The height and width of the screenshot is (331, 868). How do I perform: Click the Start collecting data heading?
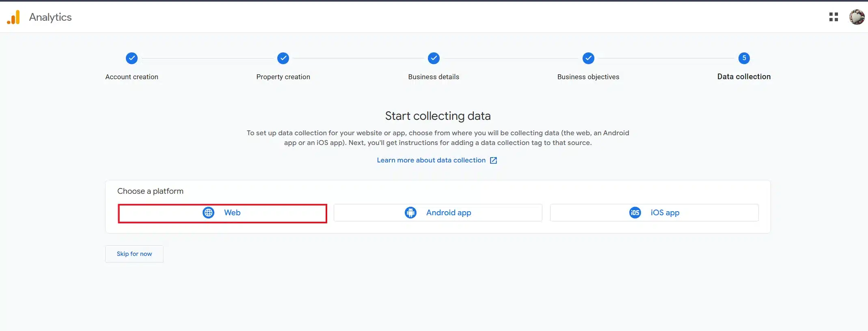tap(438, 116)
